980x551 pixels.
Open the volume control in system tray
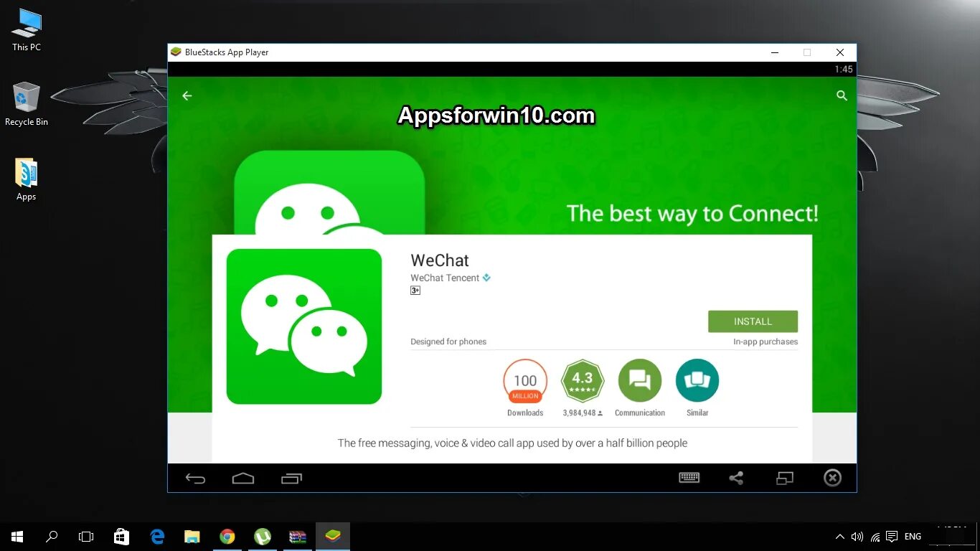point(857,537)
